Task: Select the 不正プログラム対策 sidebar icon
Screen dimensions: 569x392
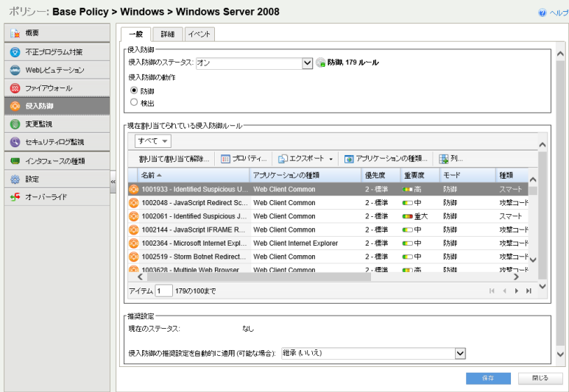Action: pyautogui.click(x=15, y=52)
